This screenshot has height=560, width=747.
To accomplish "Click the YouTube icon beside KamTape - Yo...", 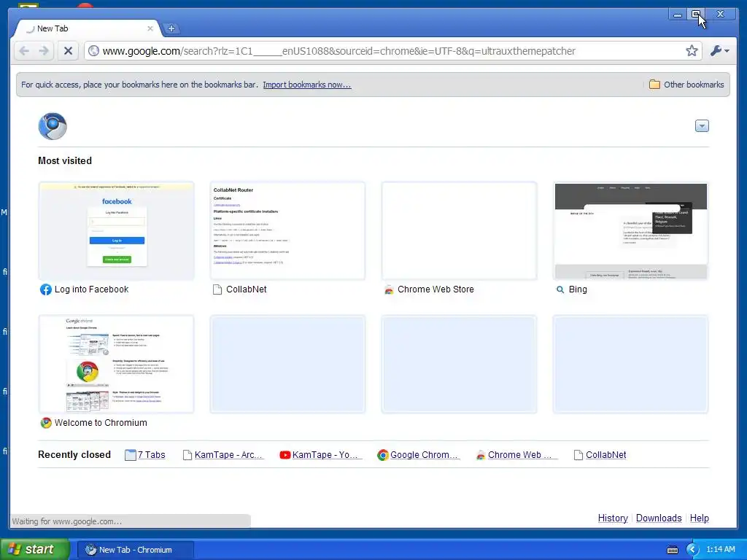I will pos(285,455).
